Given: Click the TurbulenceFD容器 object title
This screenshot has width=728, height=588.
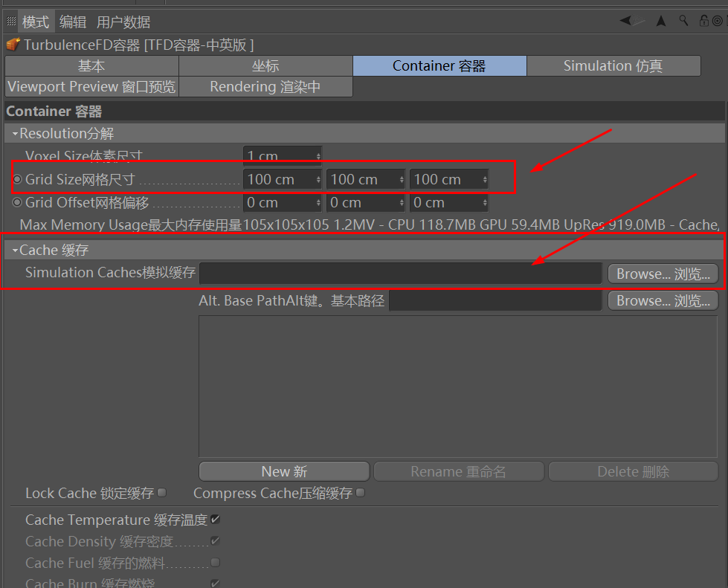Looking at the screenshot, I should pos(138,45).
